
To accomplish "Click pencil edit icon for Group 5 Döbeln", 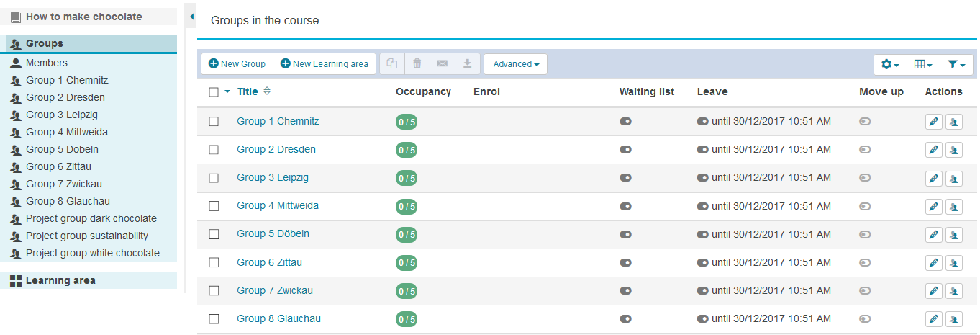I will coord(933,234).
